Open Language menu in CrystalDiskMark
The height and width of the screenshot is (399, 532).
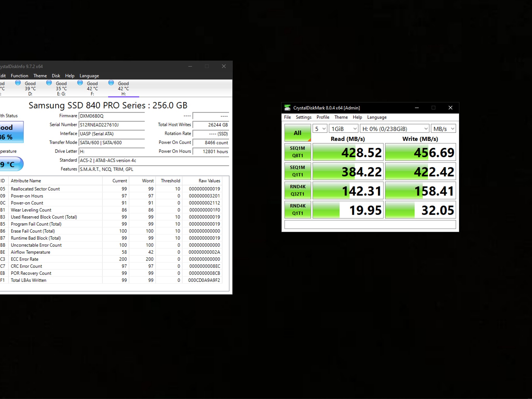(377, 117)
